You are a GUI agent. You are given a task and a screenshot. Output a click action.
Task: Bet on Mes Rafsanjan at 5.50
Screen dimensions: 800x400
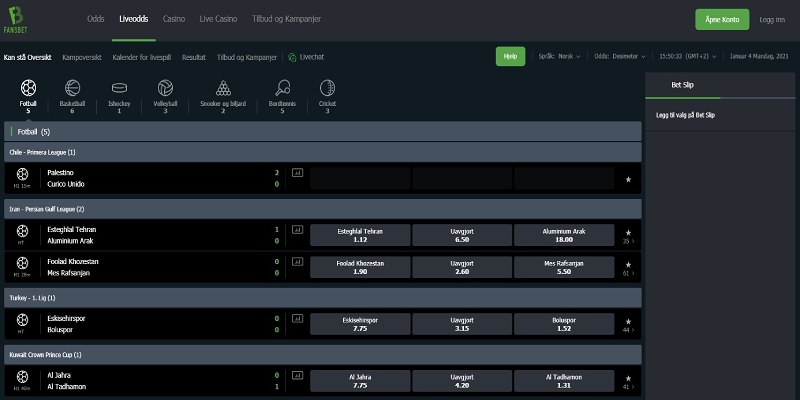pyautogui.click(x=564, y=267)
